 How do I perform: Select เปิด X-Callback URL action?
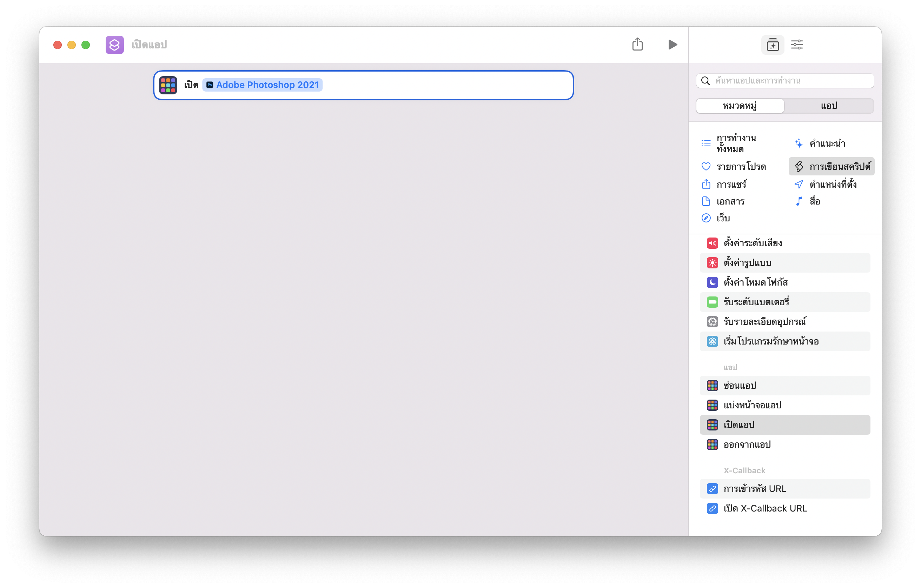(x=765, y=508)
